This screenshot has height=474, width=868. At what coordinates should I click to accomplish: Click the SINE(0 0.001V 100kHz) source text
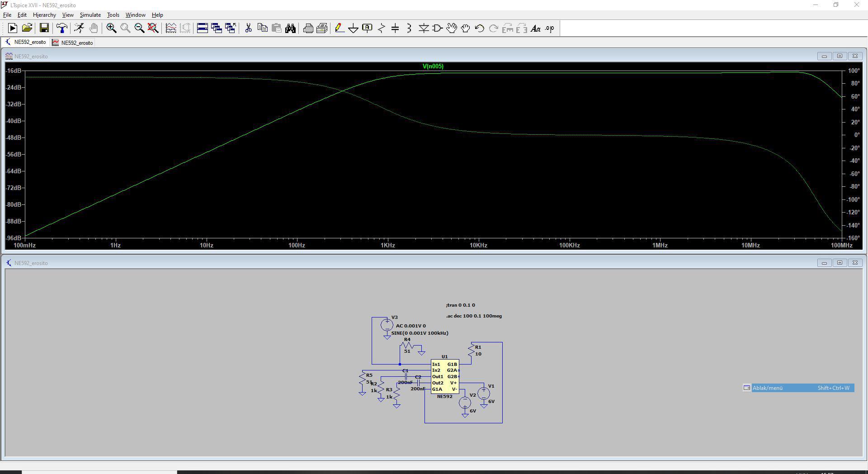[x=420, y=333]
